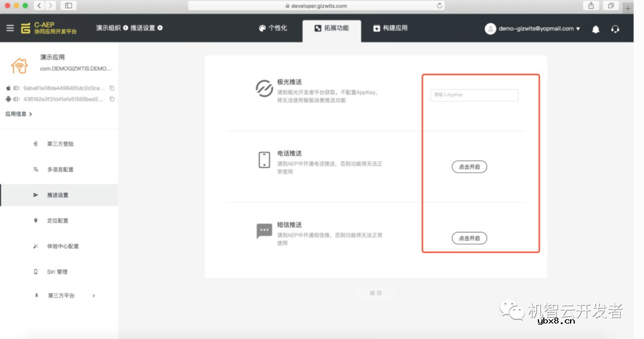
Task: Switch to the 拓展功能 tab
Action: [332, 30]
